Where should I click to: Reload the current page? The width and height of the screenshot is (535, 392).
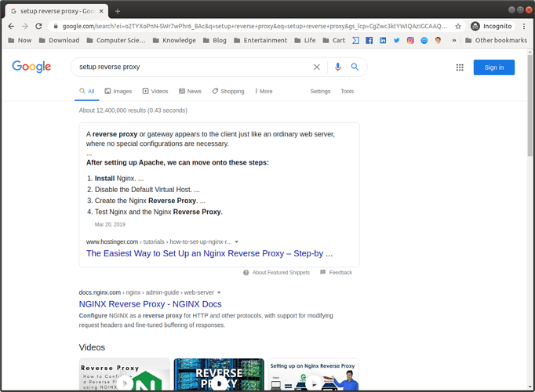point(40,26)
